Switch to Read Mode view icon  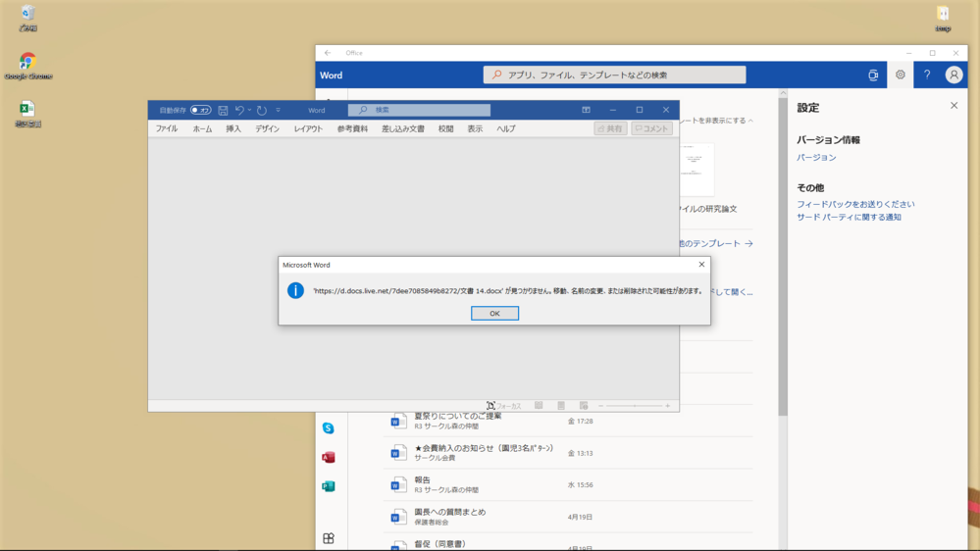coord(539,406)
